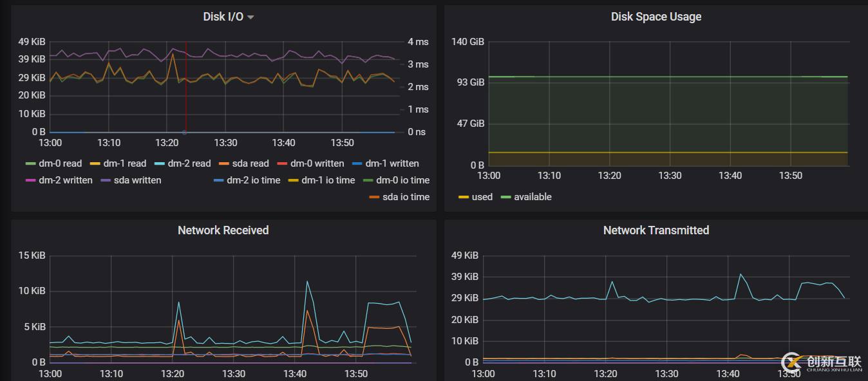The image size is (868, 381).
Task: Click the yellow swatch beside used
Action: click(x=463, y=197)
